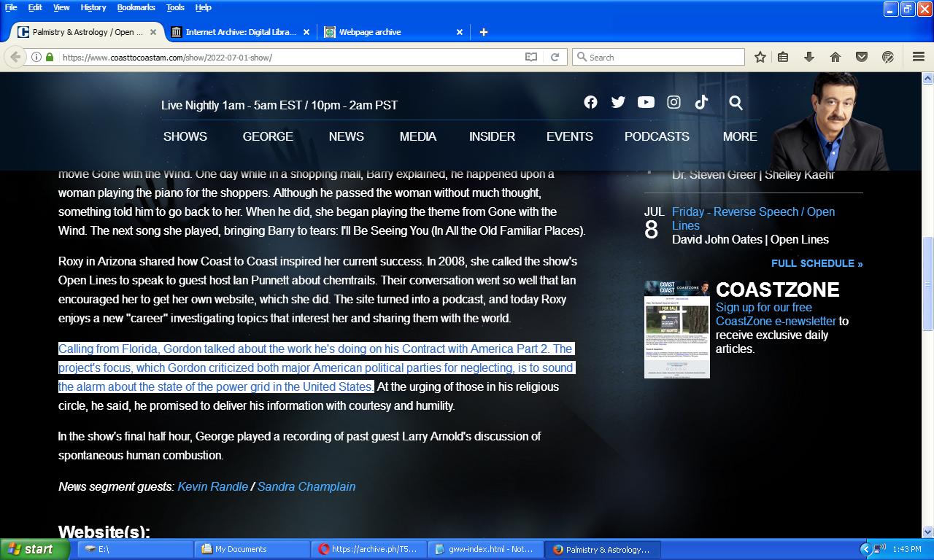This screenshot has height=560, width=934.
Task: Click the Sandra Champlain guest link
Action: [x=306, y=486]
